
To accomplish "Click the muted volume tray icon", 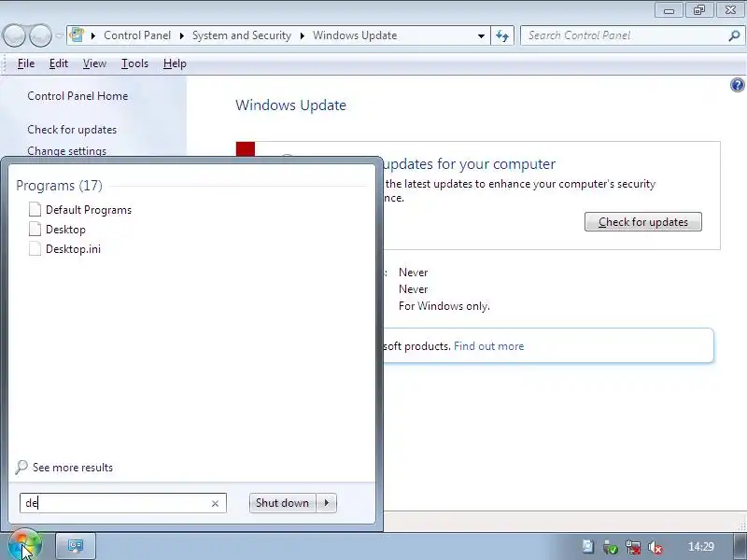I will click(655, 548).
